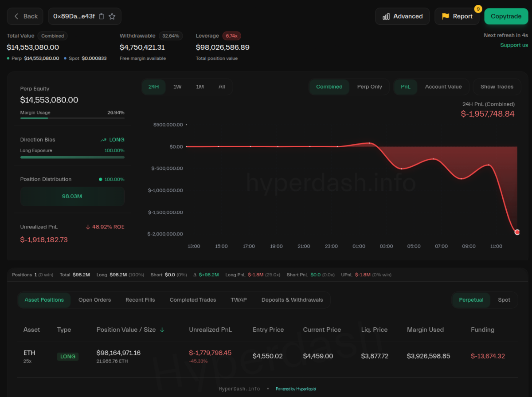Select the 1W time range
The width and height of the screenshot is (532, 397).
click(177, 87)
